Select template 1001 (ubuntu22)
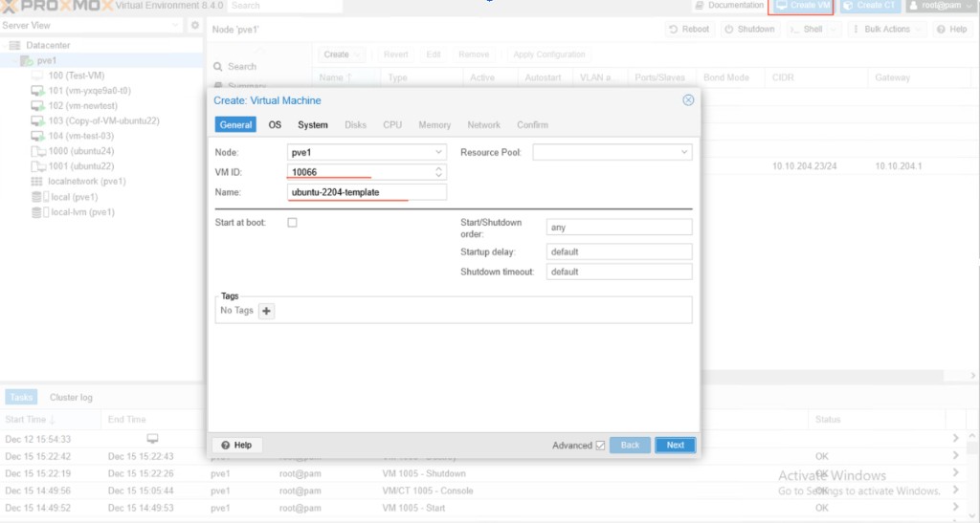The image size is (980, 523). pyautogui.click(x=81, y=166)
